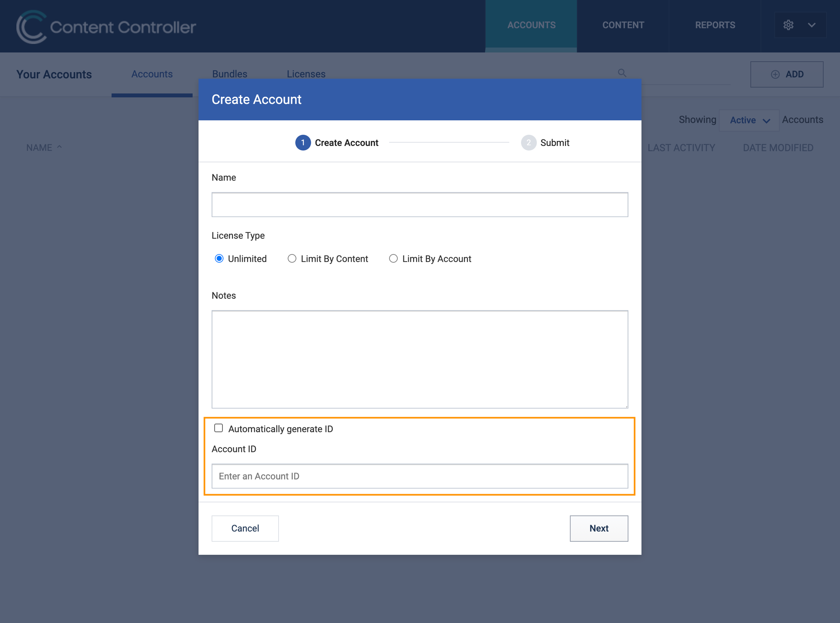Image resolution: width=840 pixels, height=623 pixels.
Task: Open the Active accounts filter dropdown
Action: coord(749,120)
